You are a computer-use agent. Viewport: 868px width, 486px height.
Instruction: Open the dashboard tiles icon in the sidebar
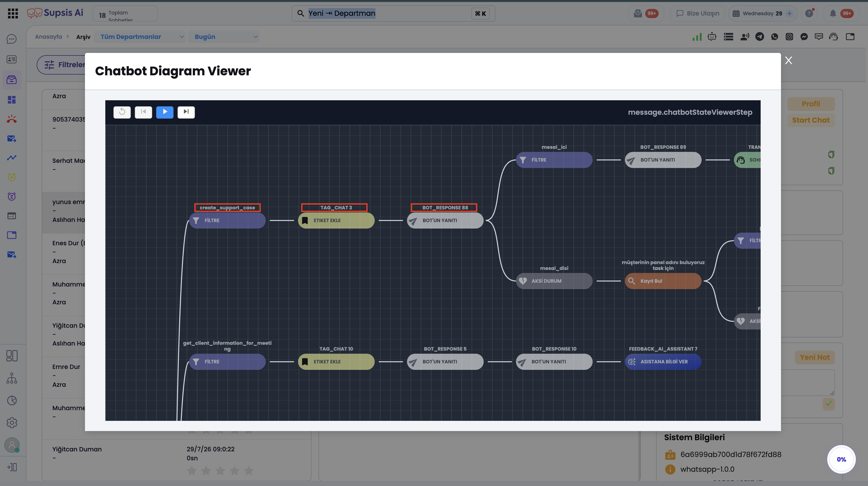tap(12, 100)
